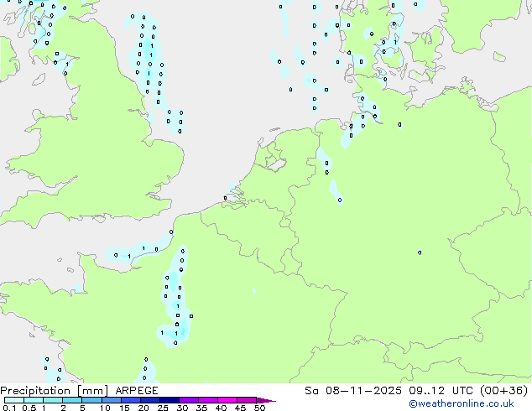Pick the 15–20 mm blue legend box

[x=131, y=400]
